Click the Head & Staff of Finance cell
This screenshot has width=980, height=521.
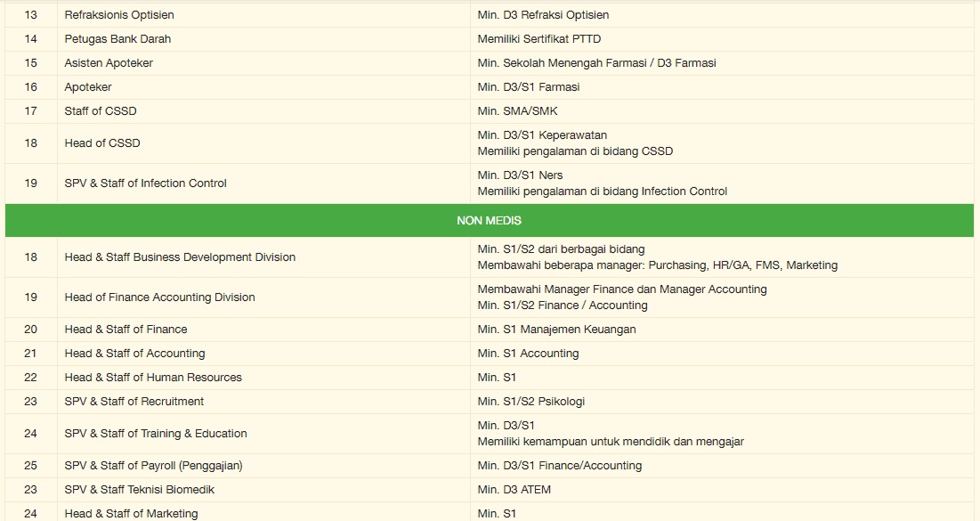(x=126, y=330)
